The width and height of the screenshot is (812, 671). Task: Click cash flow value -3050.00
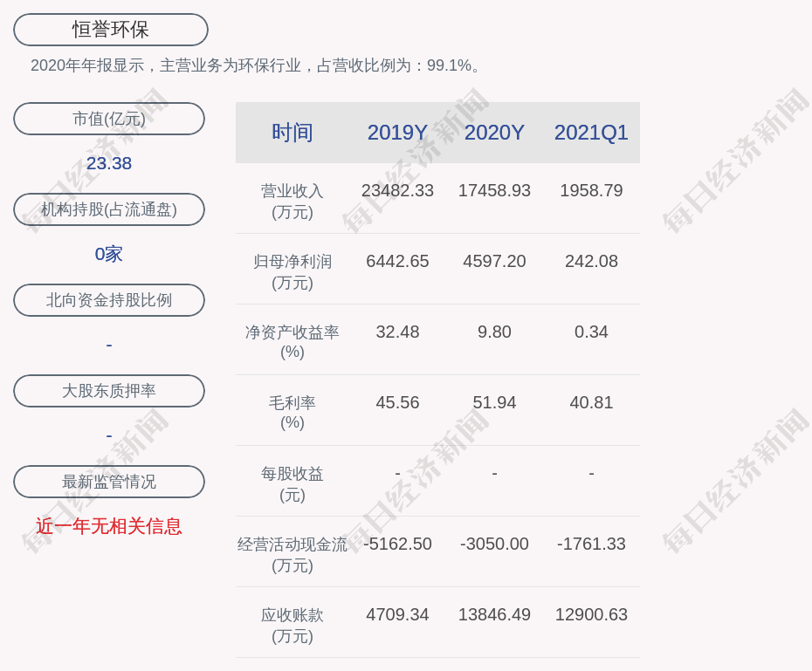(494, 544)
